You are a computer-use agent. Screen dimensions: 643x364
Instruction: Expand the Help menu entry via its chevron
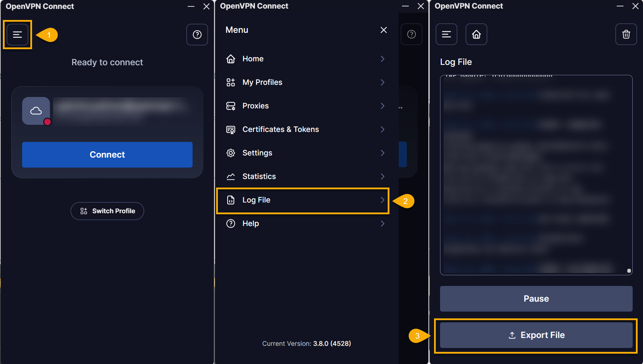[382, 224]
